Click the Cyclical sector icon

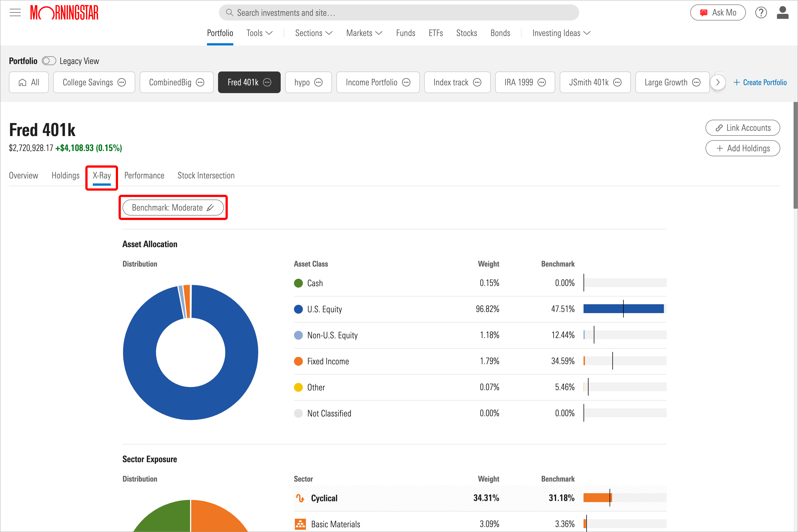[x=300, y=498]
